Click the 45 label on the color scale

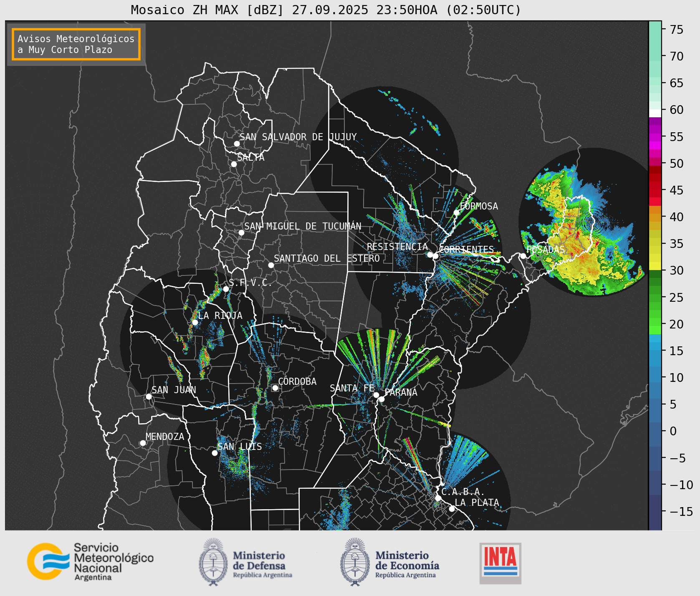tap(677, 190)
